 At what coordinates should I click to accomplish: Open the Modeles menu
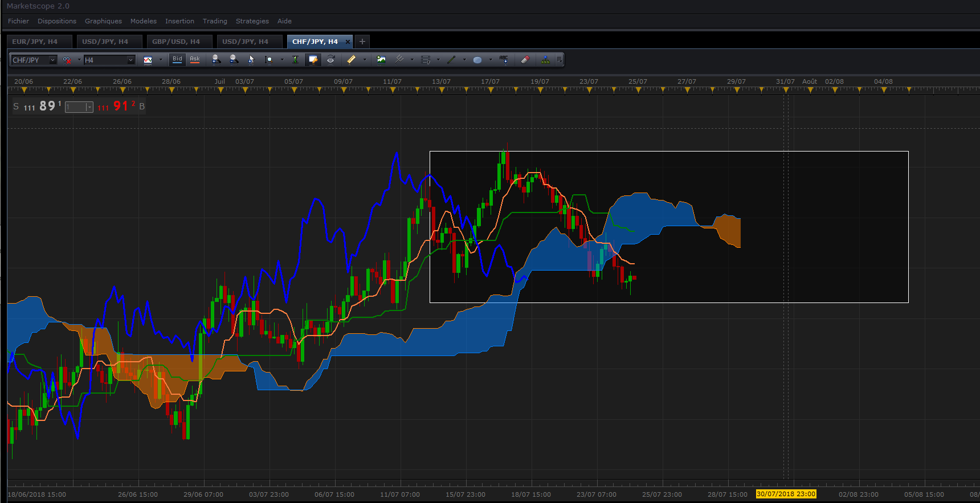click(x=144, y=21)
